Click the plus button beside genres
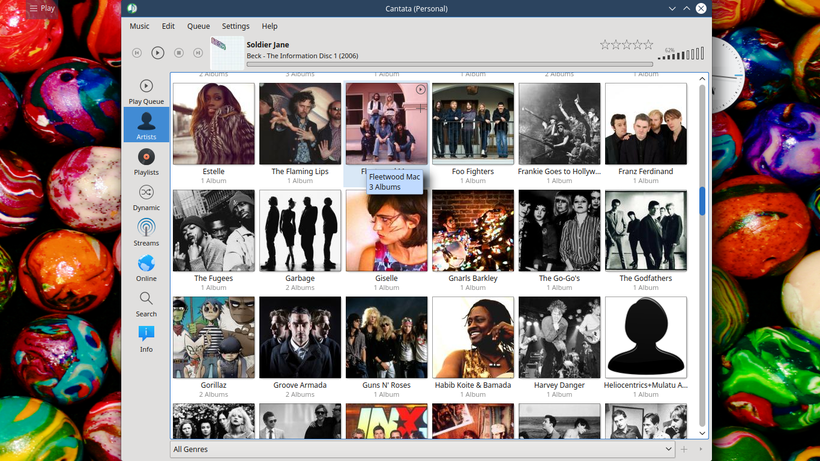The image size is (820, 461). click(x=684, y=449)
